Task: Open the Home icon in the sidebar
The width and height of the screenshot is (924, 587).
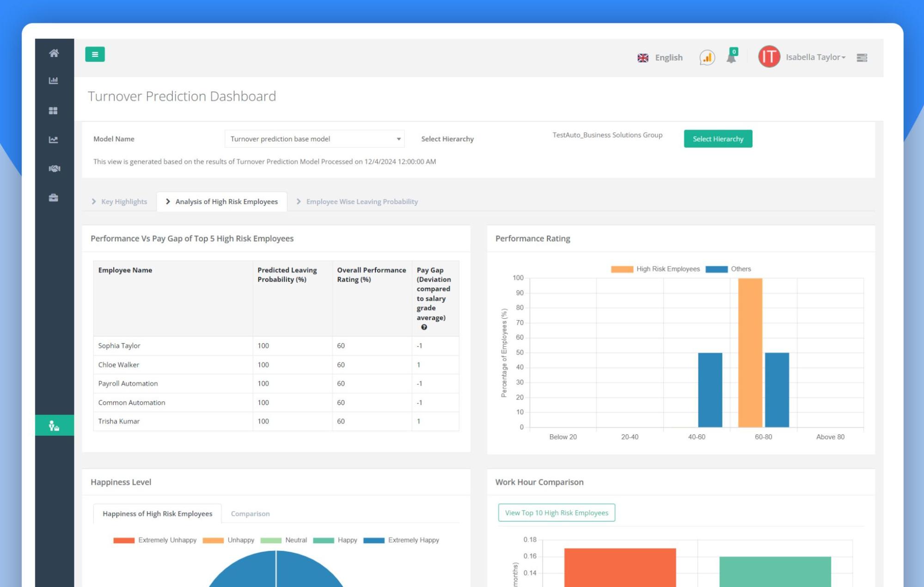Action: [x=54, y=54]
